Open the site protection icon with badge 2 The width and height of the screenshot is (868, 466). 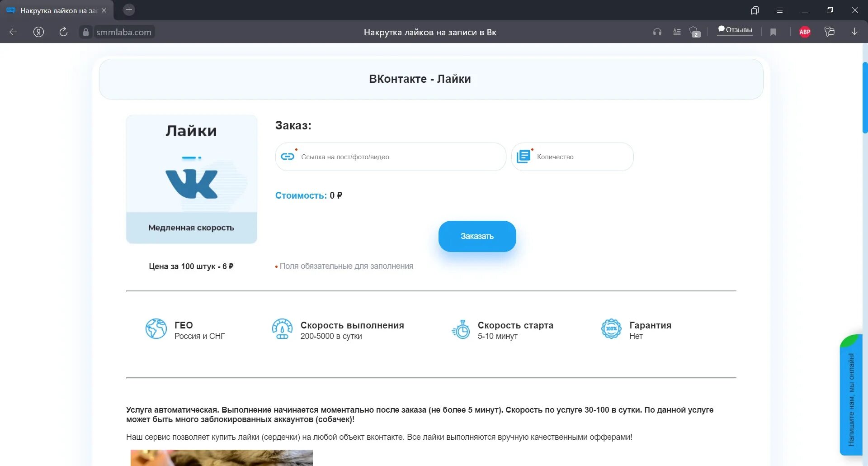pyautogui.click(x=695, y=32)
